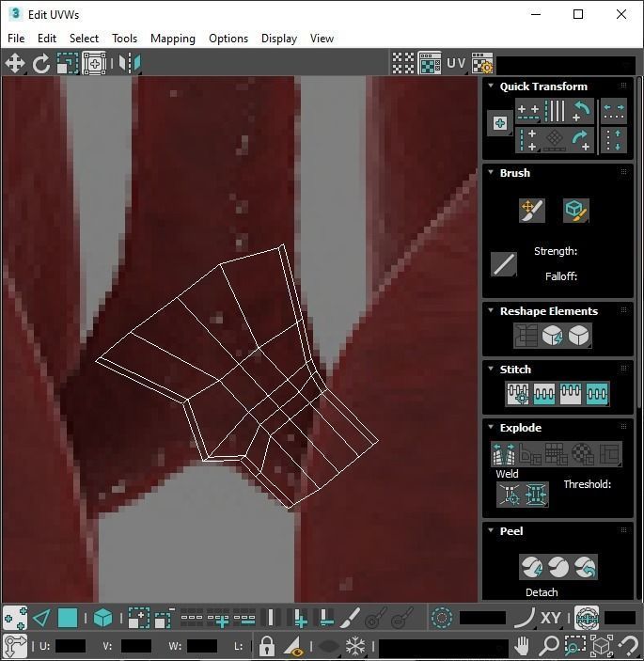Select the Move Selected Subobject tool
The image size is (644, 661).
point(15,64)
